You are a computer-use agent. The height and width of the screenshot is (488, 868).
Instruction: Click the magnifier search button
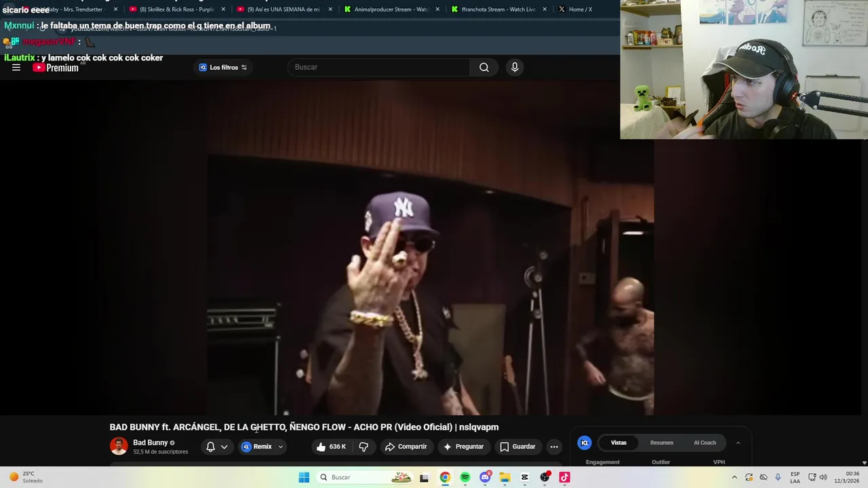[484, 67]
